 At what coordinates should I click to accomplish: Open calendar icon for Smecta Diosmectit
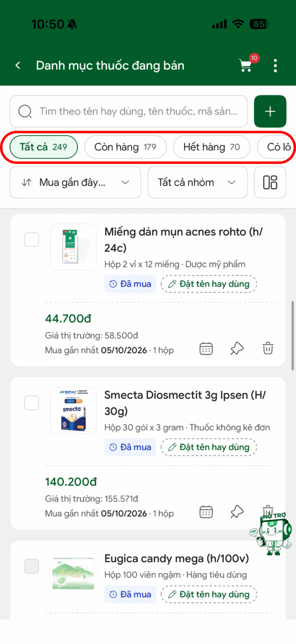[206, 512]
